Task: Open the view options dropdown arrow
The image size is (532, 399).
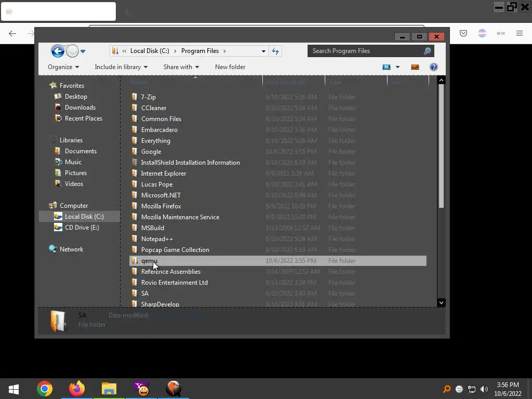Action: click(397, 67)
